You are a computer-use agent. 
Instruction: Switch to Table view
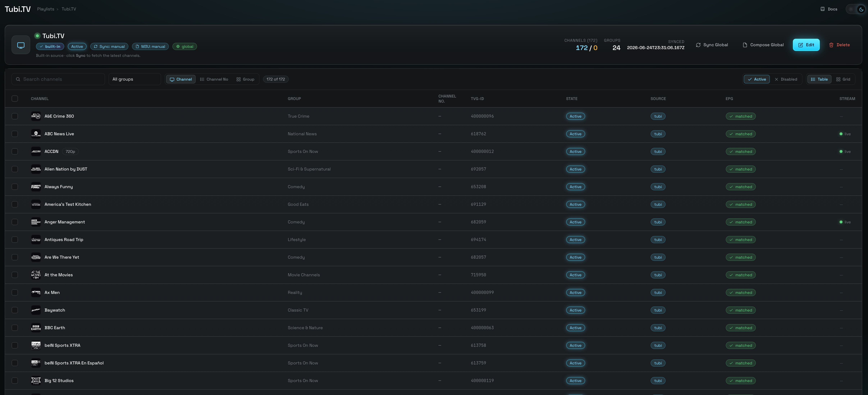819,79
